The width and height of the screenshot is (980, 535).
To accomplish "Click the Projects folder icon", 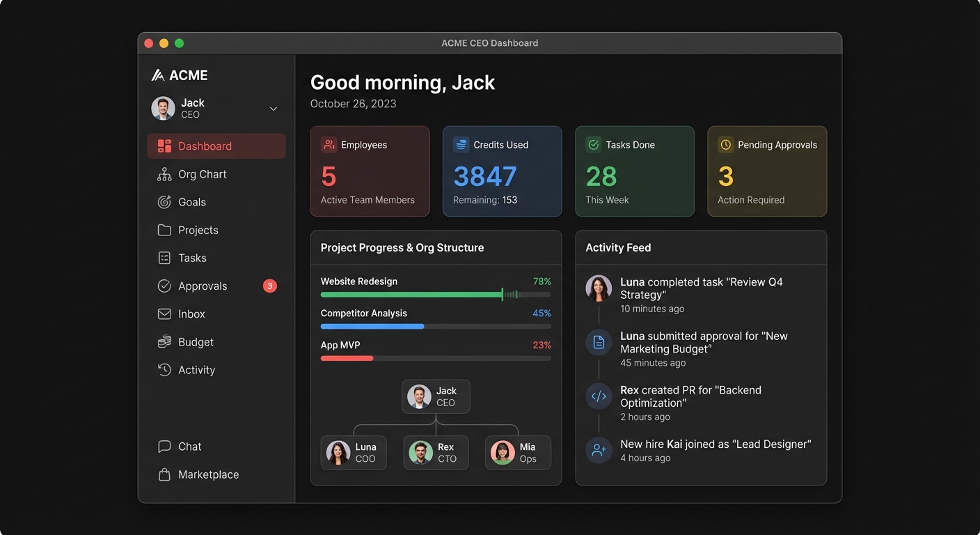I will [164, 230].
